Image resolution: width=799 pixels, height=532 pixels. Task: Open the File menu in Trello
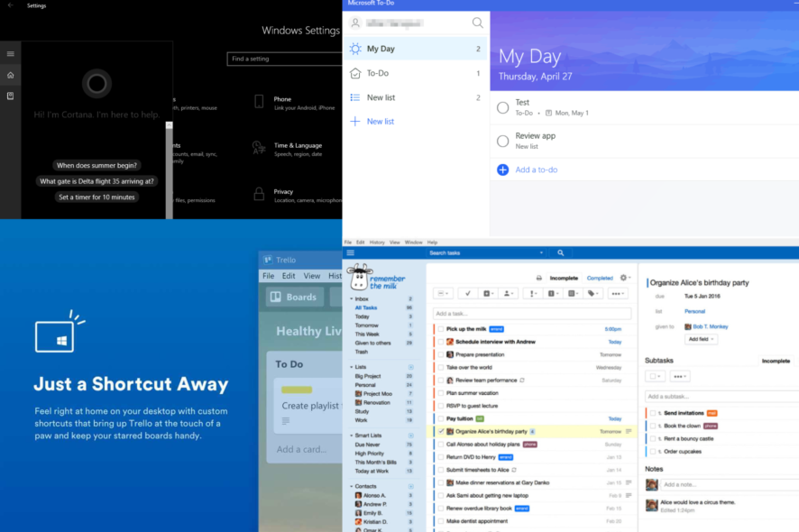pyautogui.click(x=269, y=276)
